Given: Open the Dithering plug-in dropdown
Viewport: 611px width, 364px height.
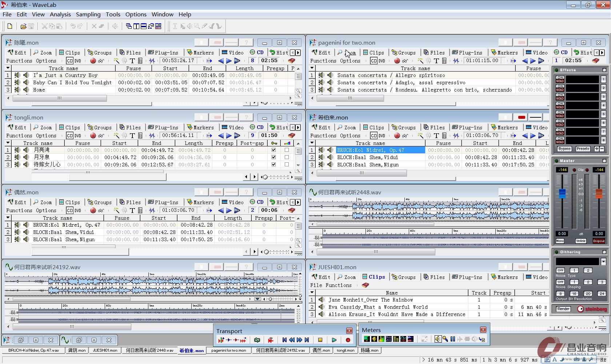Looking at the screenshot, I should pyautogui.click(x=603, y=261).
